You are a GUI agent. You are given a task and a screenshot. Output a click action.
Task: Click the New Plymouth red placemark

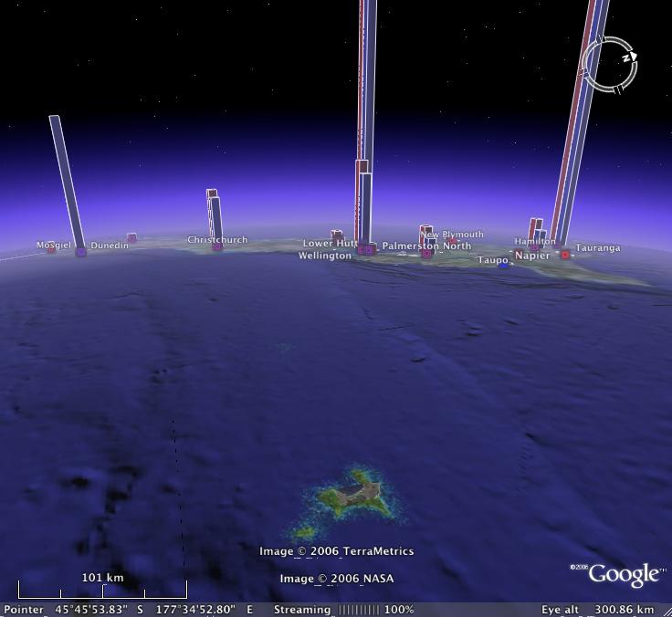450,242
